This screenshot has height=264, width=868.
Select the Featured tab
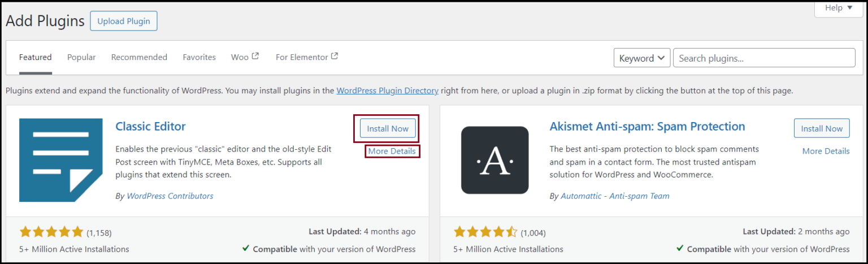point(35,57)
